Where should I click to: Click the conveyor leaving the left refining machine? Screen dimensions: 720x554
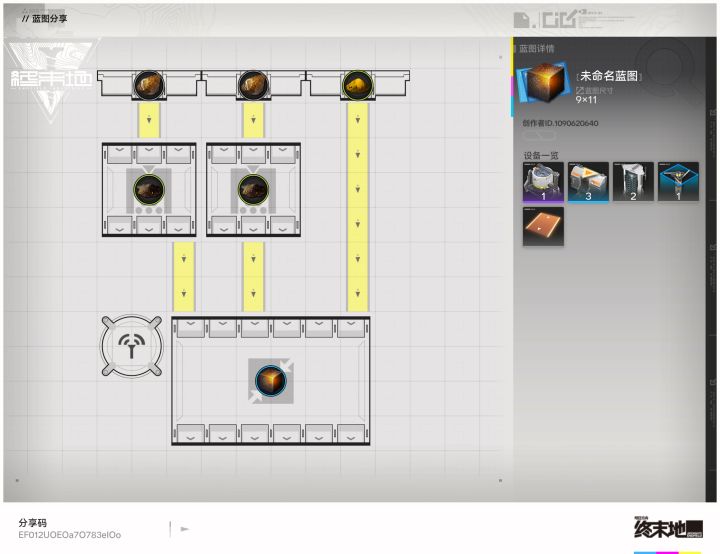(184, 277)
